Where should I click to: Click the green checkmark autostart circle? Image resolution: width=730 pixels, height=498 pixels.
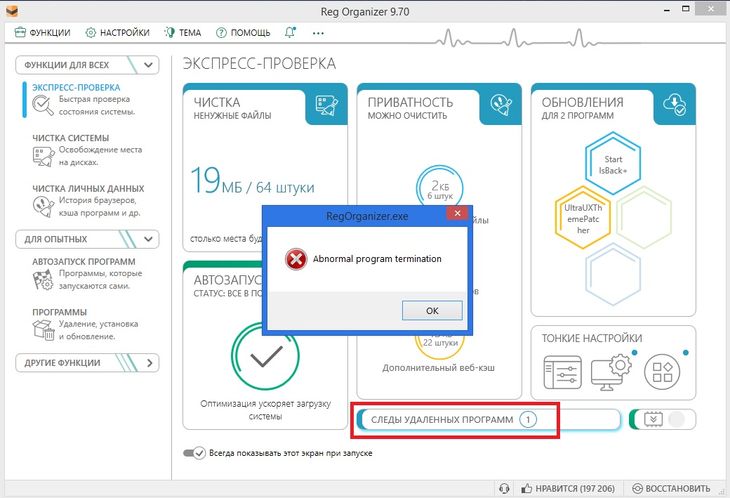pyautogui.click(x=265, y=356)
